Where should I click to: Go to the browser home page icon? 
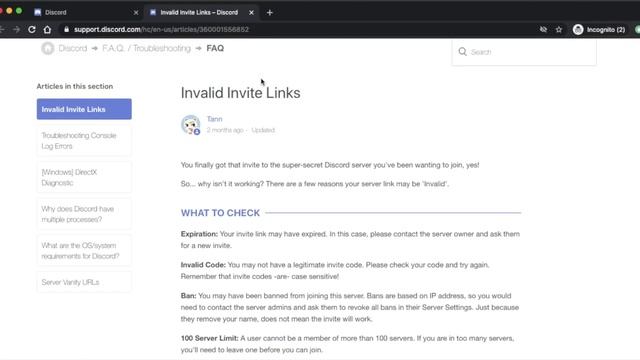coord(47,29)
